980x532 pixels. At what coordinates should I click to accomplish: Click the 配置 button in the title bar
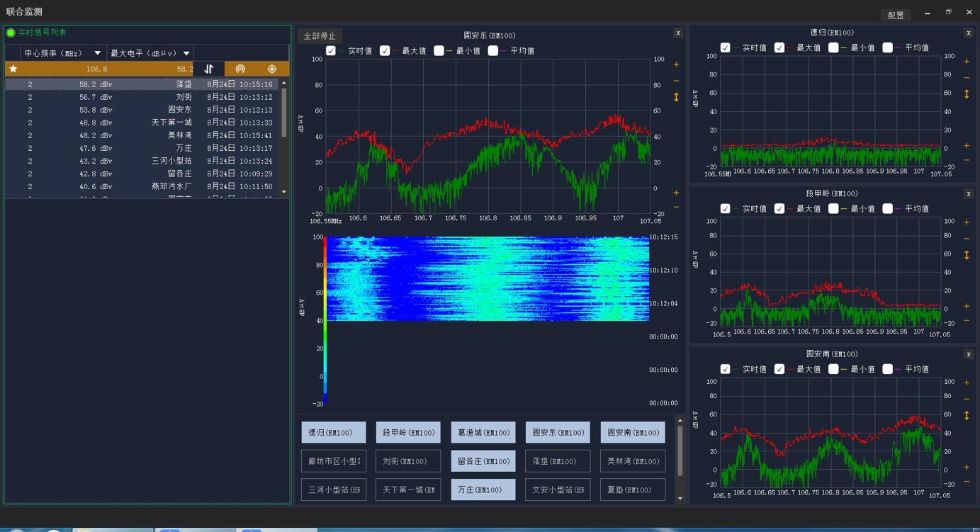(x=896, y=15)
